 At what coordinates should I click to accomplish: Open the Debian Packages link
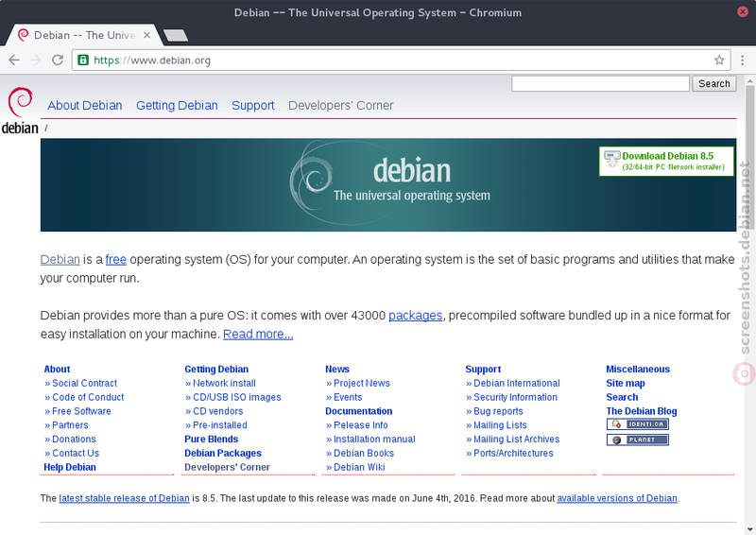(x=223, y=454)
